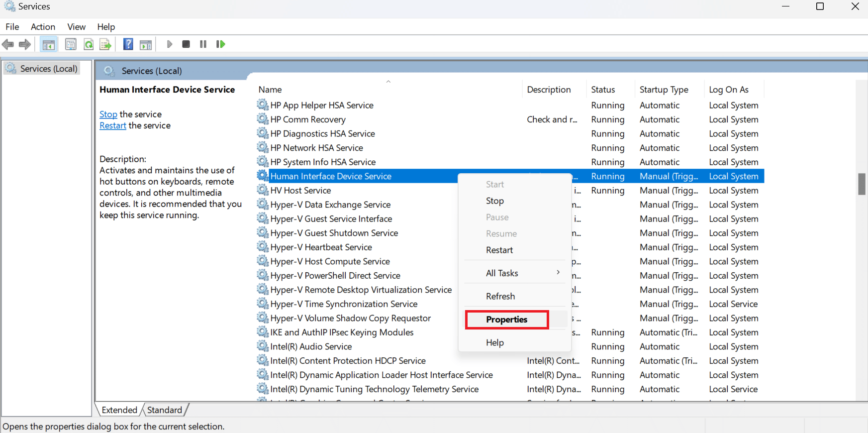The height and width of the screenshot is (433, 868).
Task: Open the View menu
Action: click(77, 27)
